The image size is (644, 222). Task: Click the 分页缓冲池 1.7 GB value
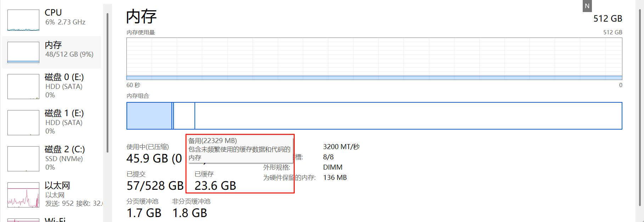(144, 213)
